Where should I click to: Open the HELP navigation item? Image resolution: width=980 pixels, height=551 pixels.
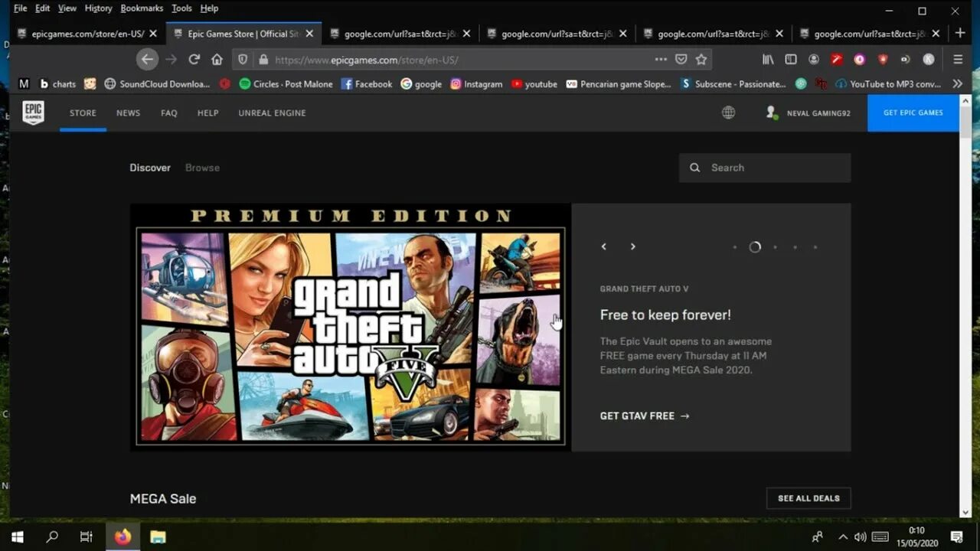tap(208, 112)
